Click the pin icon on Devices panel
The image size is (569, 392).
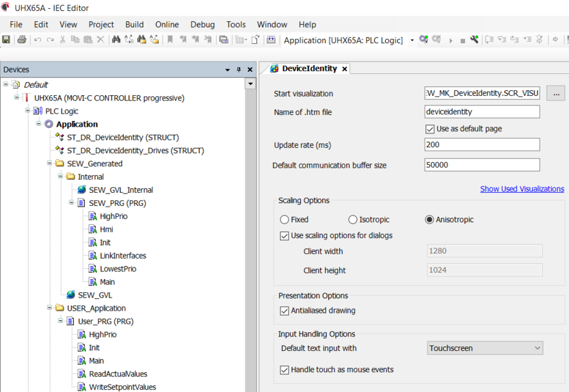point(239,70)
